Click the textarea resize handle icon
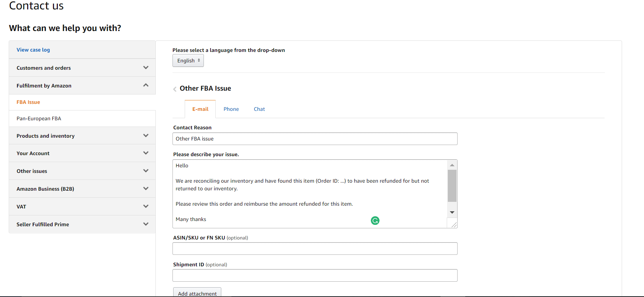Screen dimensions: 644x297 click(x=454, y=225)
